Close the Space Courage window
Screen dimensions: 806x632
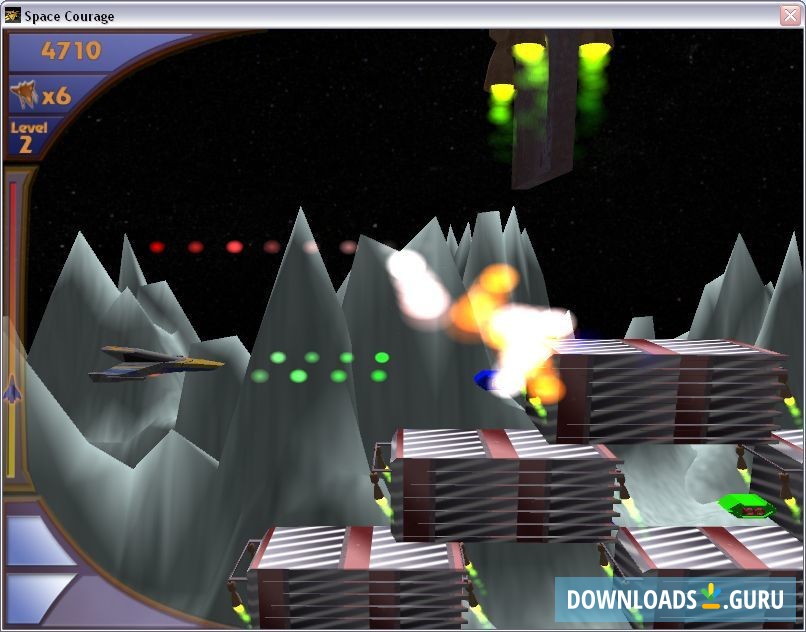click(x=791, y=15)
